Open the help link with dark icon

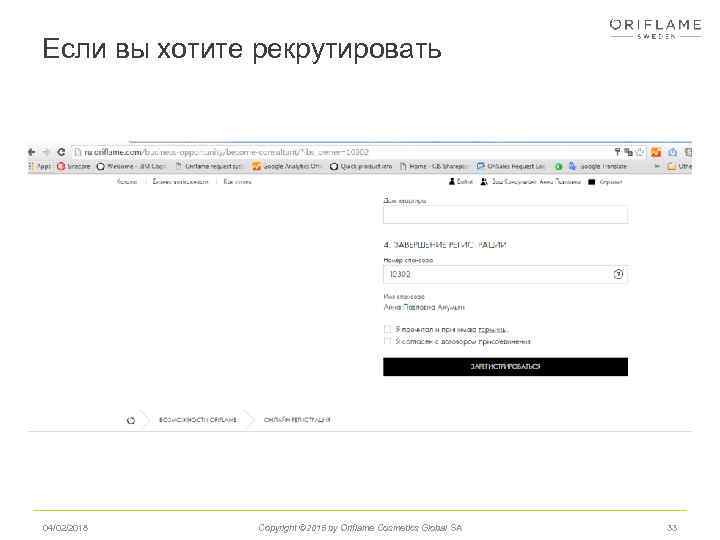[605, 182]
